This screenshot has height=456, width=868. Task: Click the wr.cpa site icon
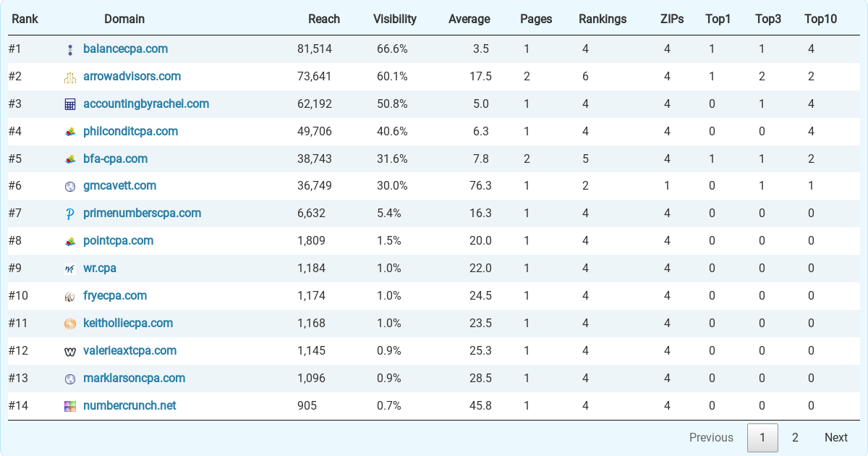[69, 268]
